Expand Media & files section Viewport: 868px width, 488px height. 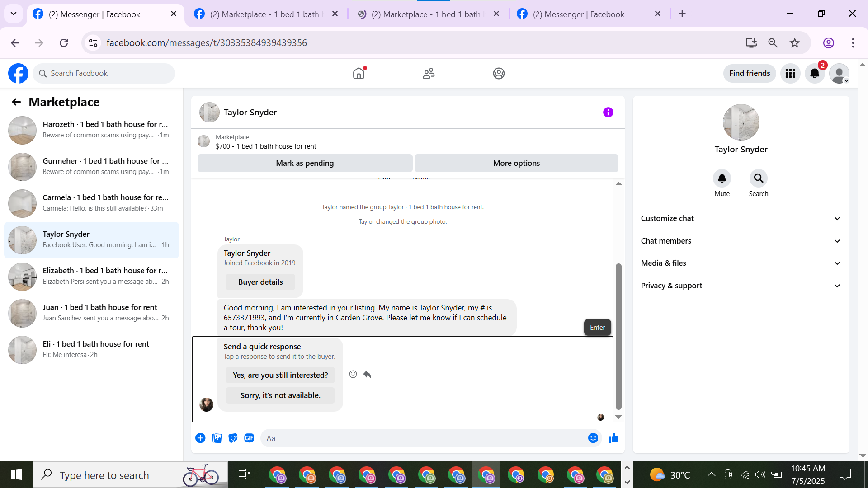[741, 263]
